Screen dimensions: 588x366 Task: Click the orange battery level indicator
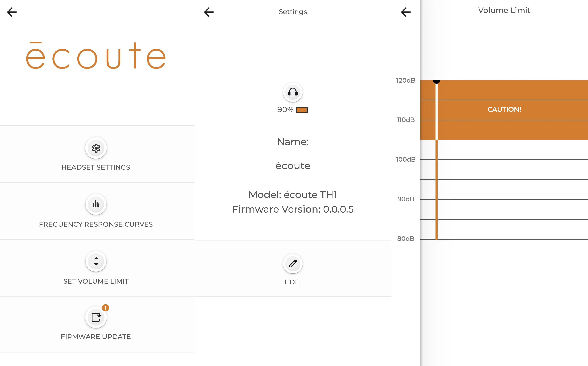(x=302, y=110)
